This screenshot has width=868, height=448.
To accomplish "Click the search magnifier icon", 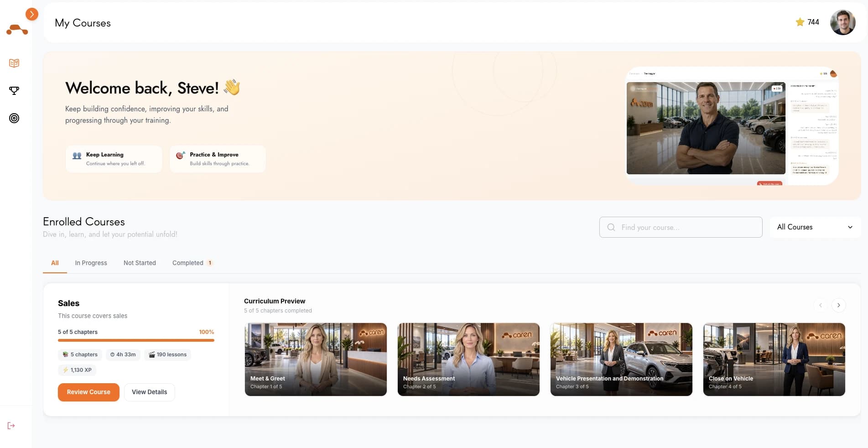I will (x=611, y=227).
